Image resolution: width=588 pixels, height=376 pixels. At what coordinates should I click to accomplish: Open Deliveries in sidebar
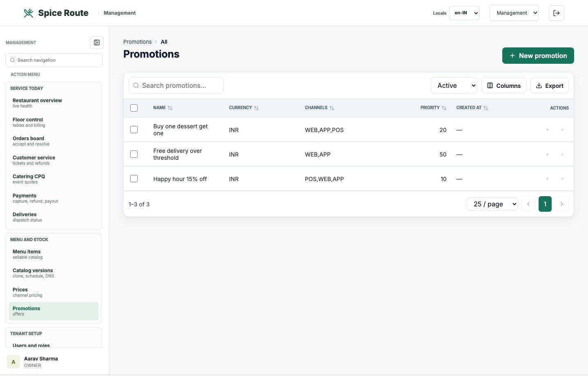[x=53, y=217]
